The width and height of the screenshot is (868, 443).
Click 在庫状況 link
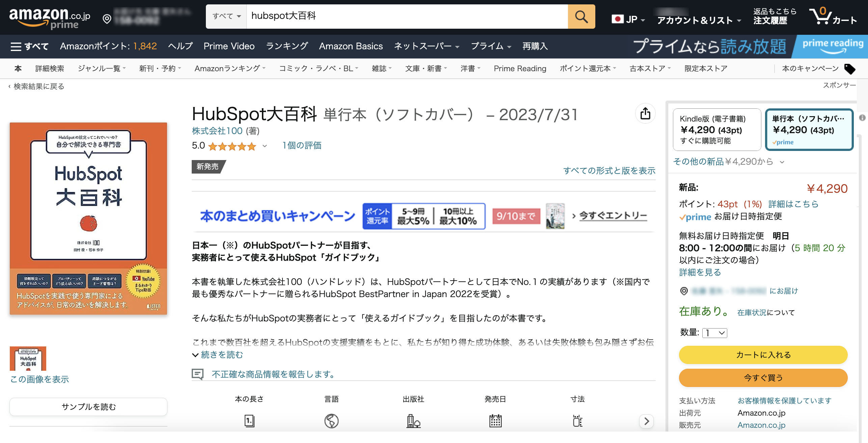pos(752,313)
